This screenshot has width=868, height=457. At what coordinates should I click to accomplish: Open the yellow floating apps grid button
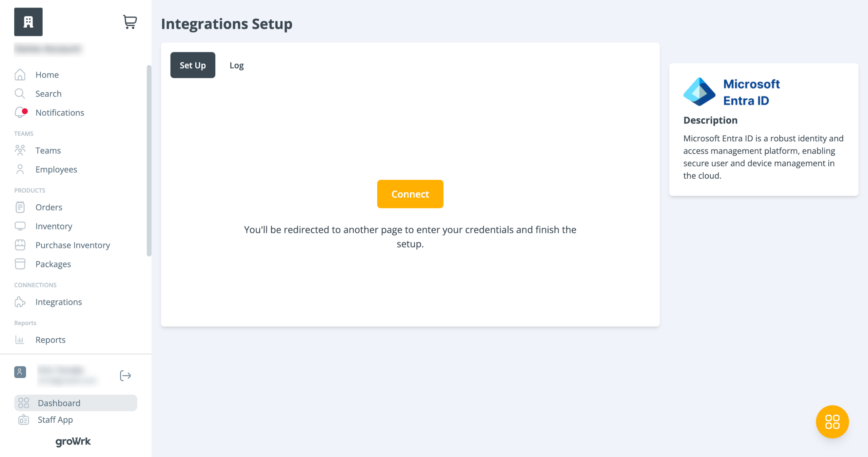point(832,421)
